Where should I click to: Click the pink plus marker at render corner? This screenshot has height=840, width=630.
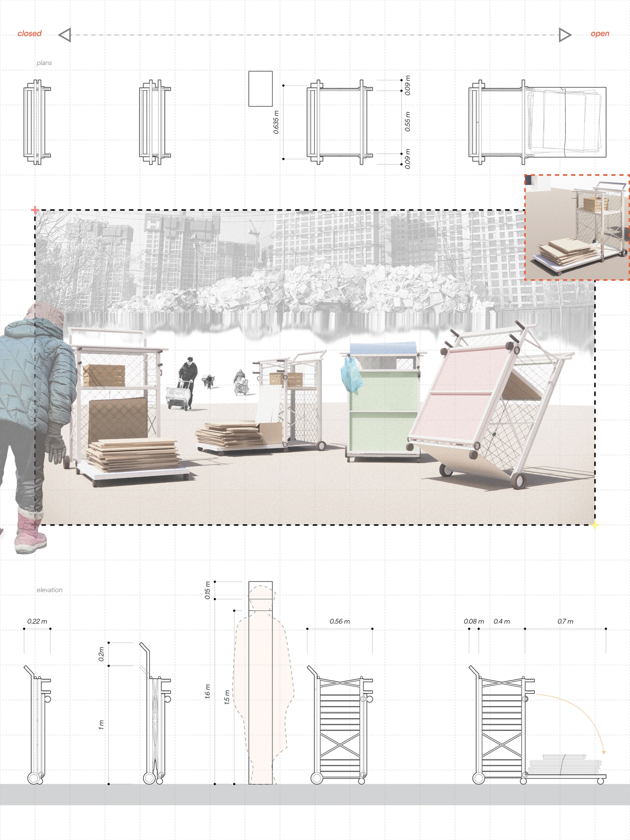coord(35,210)
